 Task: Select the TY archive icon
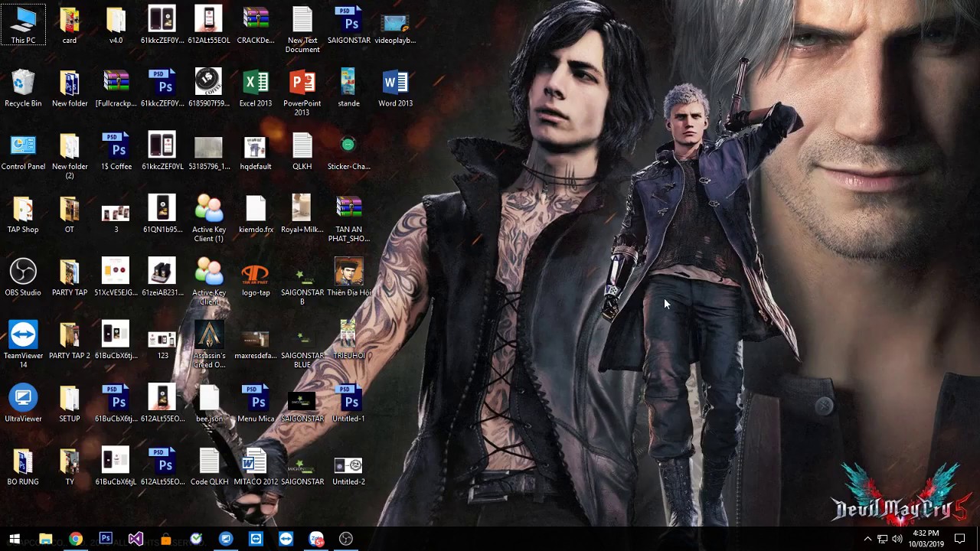click(x=70, y=467)
